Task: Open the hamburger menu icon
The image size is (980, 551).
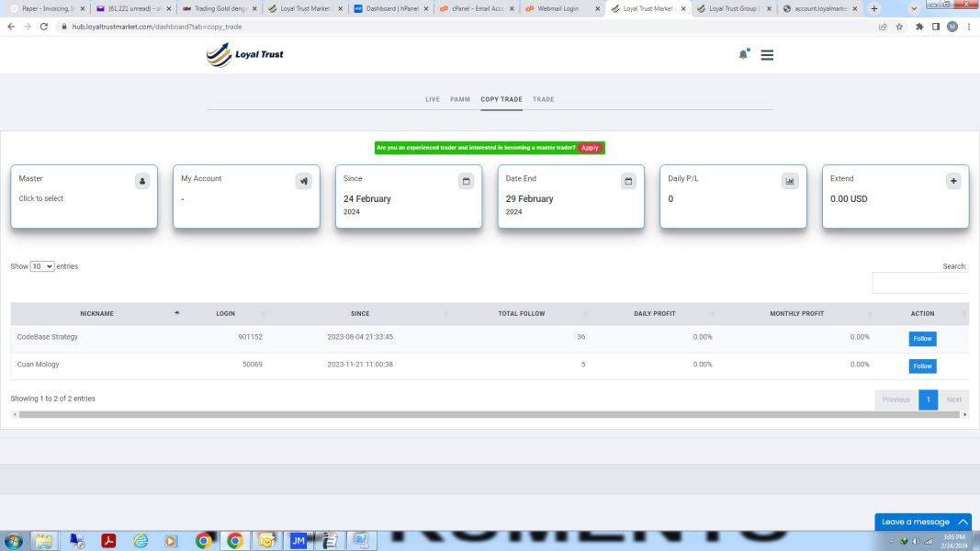Action: 767,55
